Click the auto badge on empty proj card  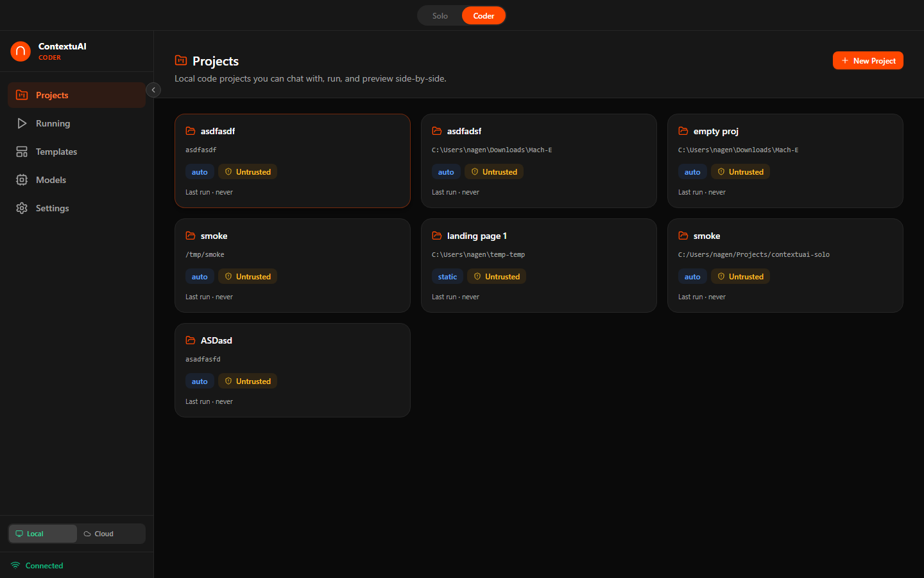[x=692, y=171]
